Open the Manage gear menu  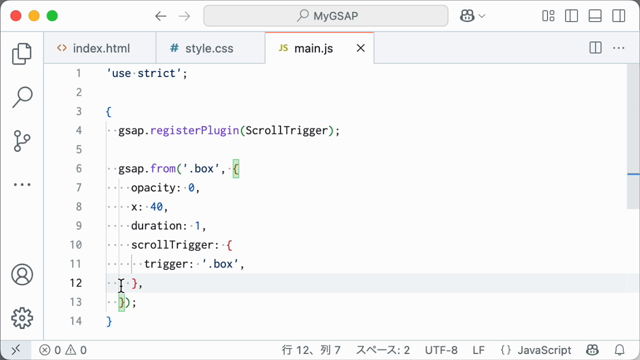tap(22, 318)
